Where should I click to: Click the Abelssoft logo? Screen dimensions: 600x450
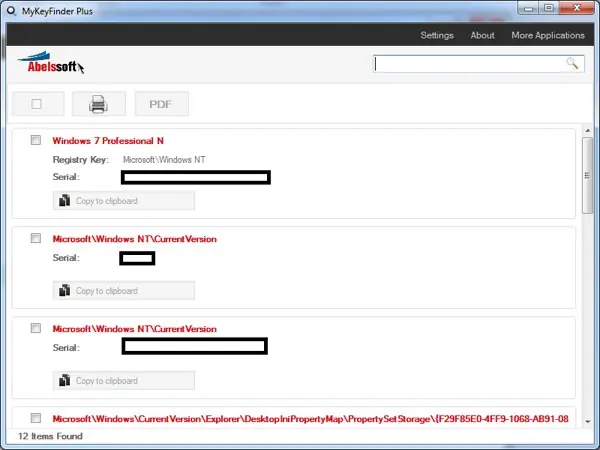(49, 63)
